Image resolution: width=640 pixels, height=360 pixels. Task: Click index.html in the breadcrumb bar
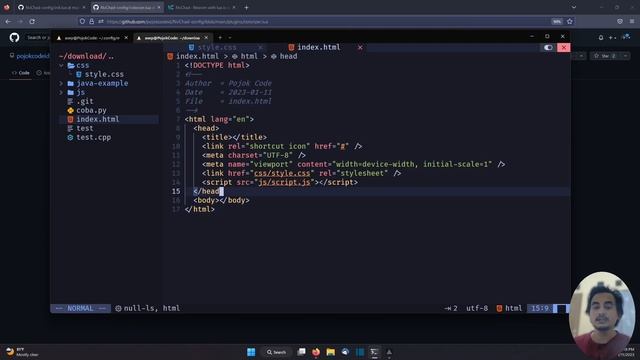click(198, 56)
